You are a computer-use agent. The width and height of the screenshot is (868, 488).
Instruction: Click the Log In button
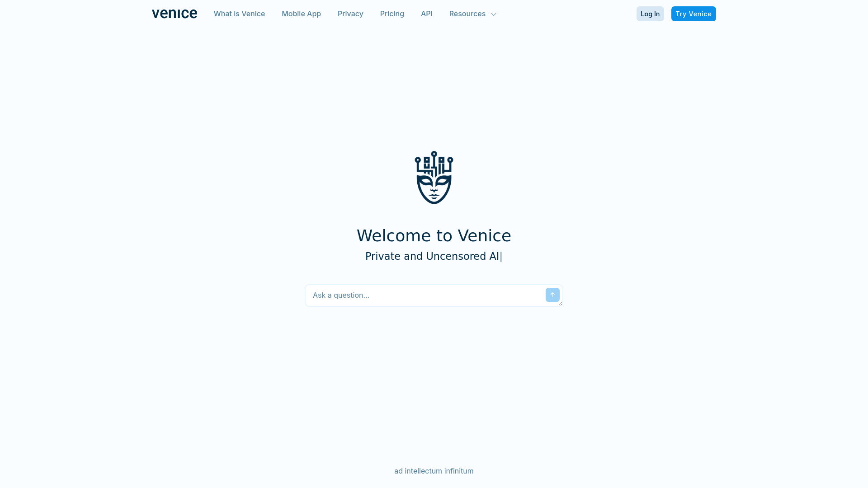coord(650,13)
